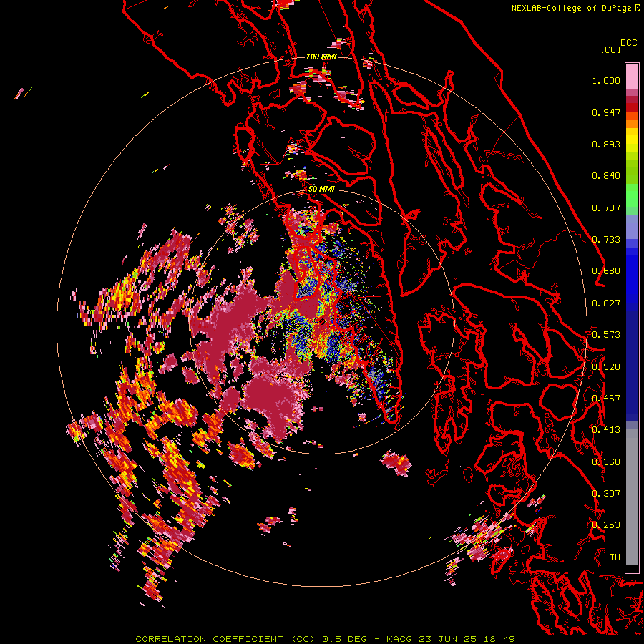Select the 0.520 legend value

pos(606,367)
